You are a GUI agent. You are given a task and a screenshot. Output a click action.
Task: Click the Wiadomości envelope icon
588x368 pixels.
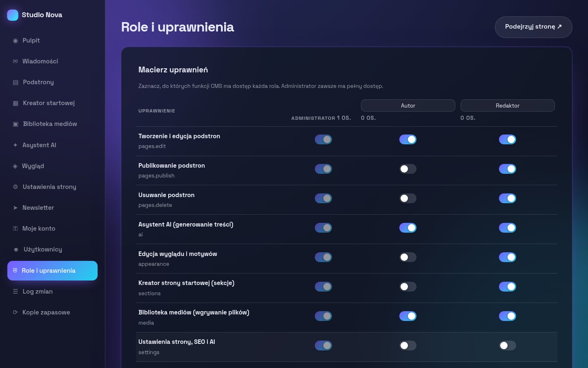pos(16,61)
